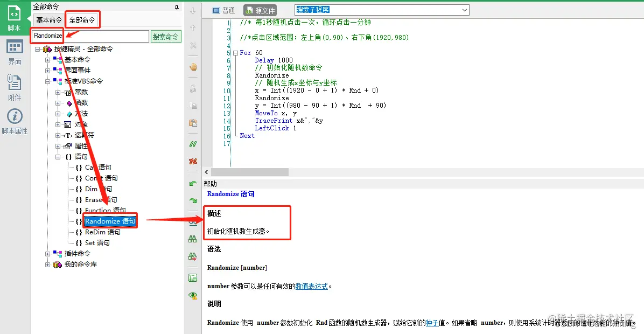The image size is (644, 334).
Task: Click the <T> operator icon in tree
Action: pyautogui.click(x=68, y=135)
